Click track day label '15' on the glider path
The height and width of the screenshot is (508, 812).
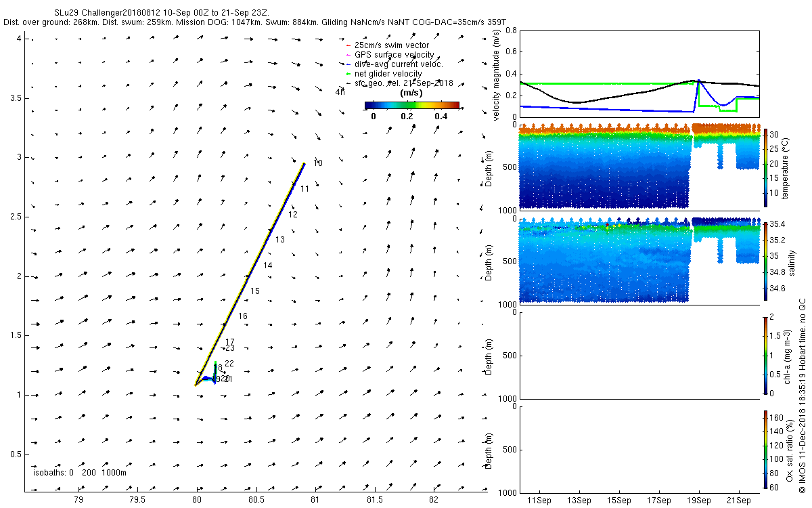click(x=255, y=291)
